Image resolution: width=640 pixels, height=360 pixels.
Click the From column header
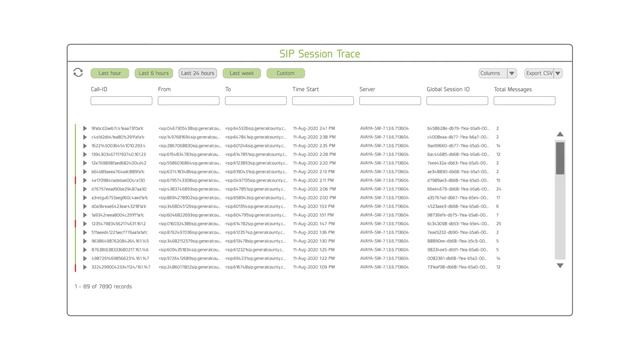pyautogui.click(x=164, y=89)
